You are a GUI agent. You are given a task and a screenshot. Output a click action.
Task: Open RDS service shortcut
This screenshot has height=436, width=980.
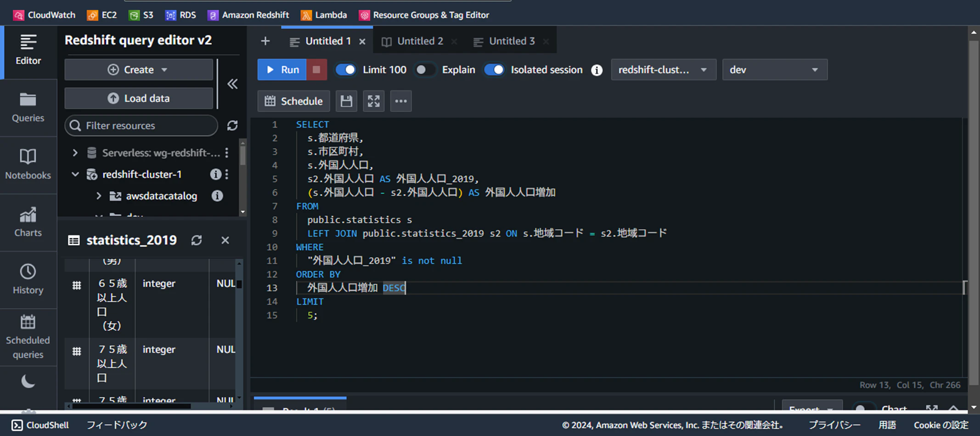click(x=180, y=15)
